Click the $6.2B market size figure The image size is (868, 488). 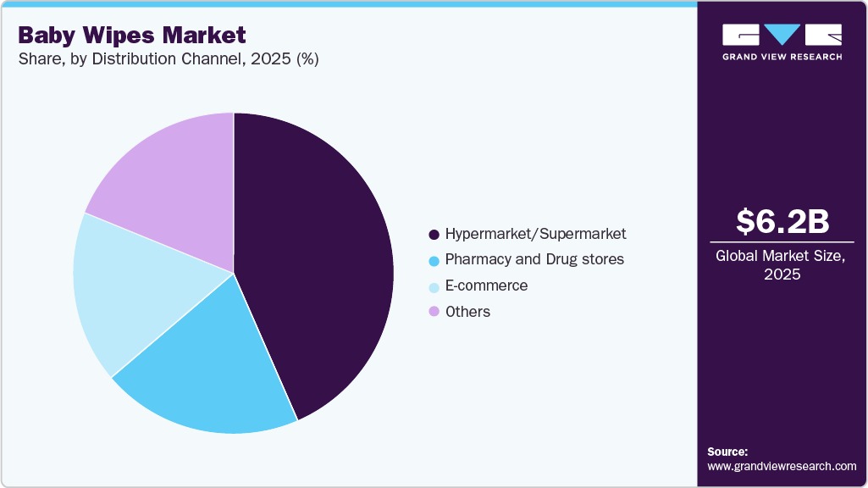[x=782, y=222]
